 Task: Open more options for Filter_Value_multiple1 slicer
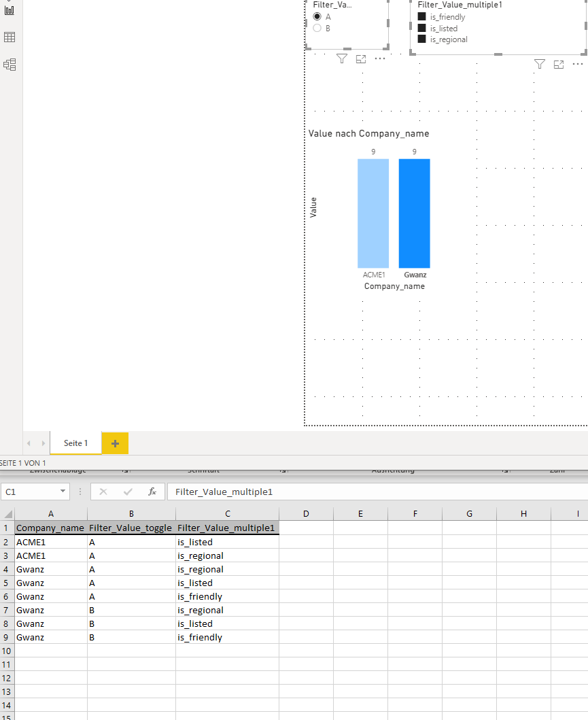tap(578, 65)
